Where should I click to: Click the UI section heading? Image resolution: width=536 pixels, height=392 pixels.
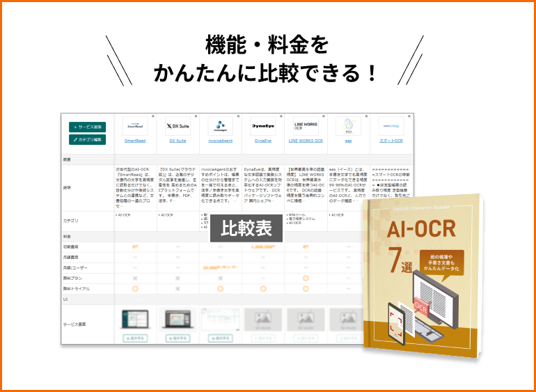(66, 298)
